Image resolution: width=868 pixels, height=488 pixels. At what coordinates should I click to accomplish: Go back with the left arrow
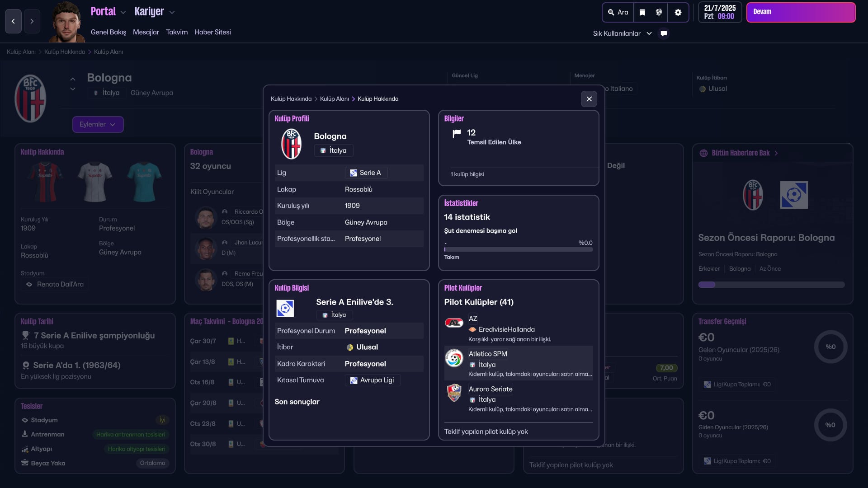(x=13, y=21)
